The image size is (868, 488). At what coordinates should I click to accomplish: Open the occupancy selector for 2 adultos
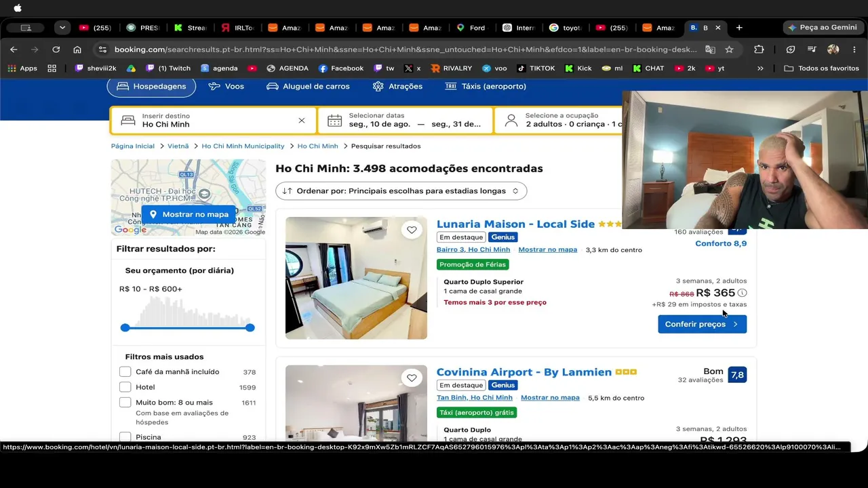point(558,121)
